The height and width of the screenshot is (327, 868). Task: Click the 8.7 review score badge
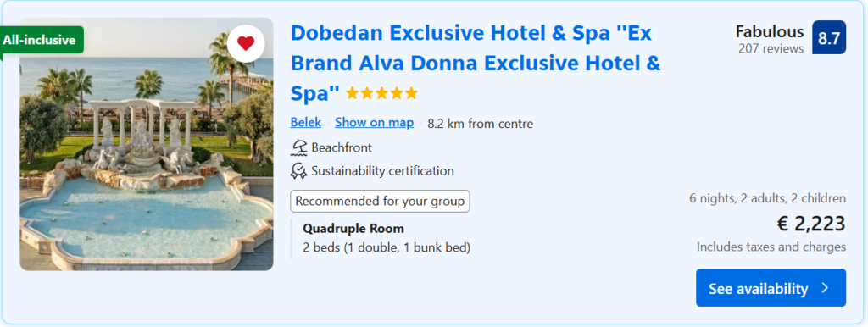click(829, 37)
